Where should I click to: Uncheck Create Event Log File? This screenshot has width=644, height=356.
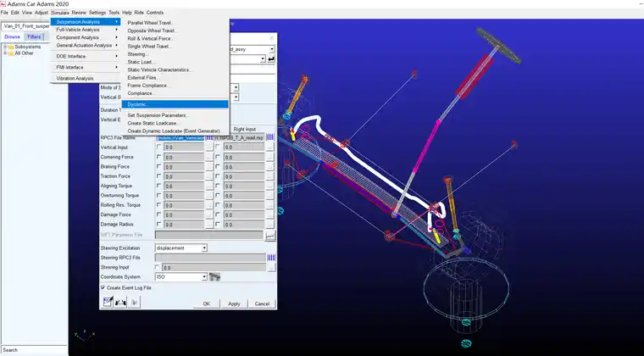(x=103, y=288)
